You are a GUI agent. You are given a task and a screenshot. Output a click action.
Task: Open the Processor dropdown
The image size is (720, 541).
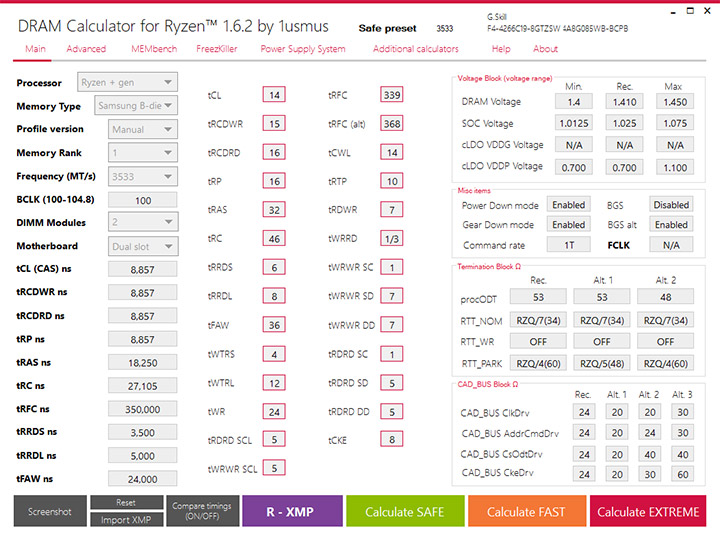pyautogui.click(x=127, y=82)
